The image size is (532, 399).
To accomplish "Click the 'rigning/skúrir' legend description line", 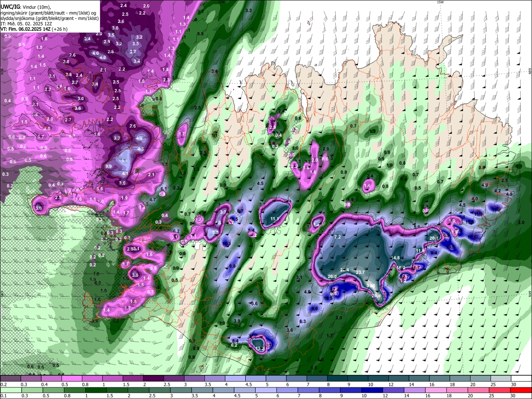I will point(48,12).
